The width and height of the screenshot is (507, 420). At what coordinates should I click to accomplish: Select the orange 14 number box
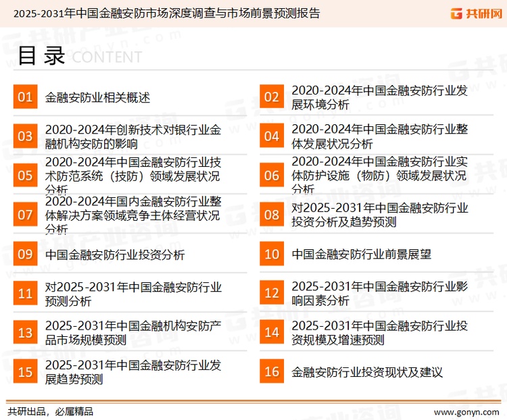272,332
